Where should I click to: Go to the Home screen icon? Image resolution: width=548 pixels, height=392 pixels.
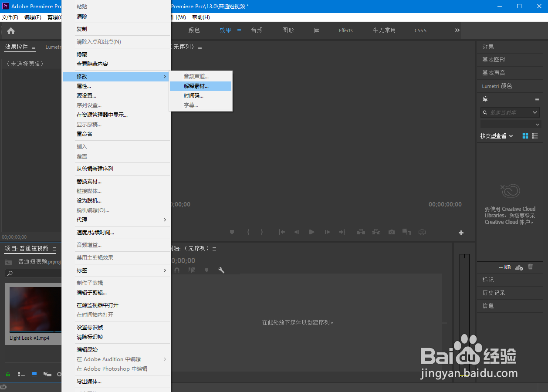(x=11, y=30)
